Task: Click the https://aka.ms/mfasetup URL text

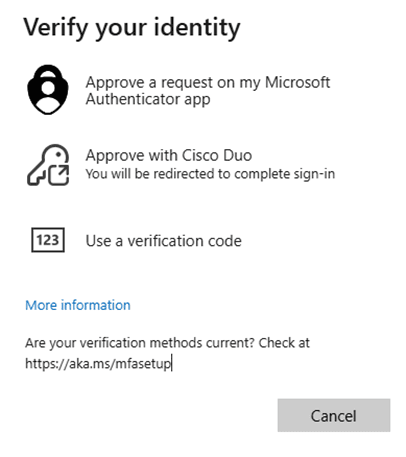Action: tap(98, 363)
